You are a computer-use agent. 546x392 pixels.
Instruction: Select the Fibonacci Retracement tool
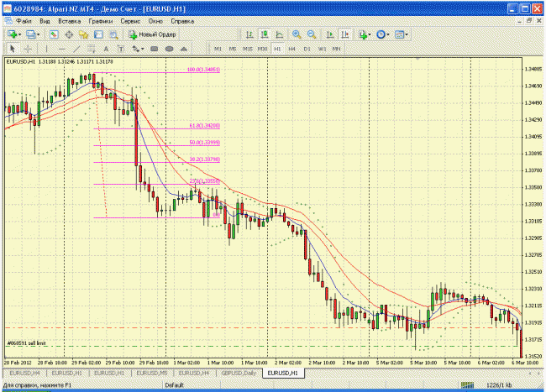(x=92, y=49)
